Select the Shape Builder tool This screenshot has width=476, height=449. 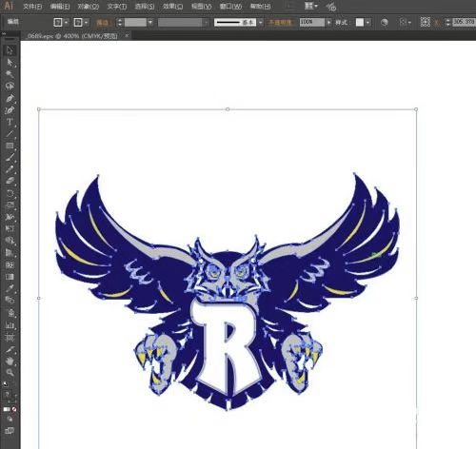click(x=10, y=241)
